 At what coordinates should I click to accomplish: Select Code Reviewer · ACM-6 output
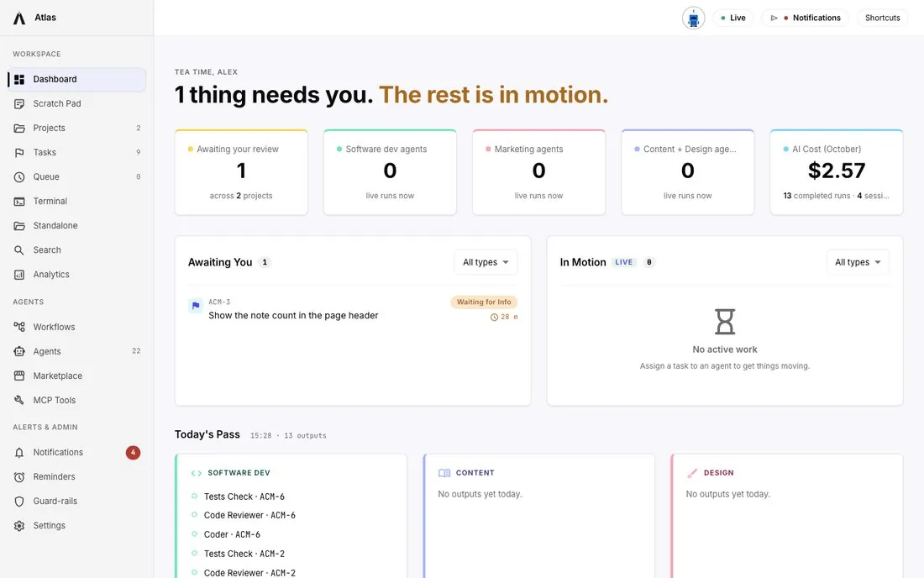(249, 516)
